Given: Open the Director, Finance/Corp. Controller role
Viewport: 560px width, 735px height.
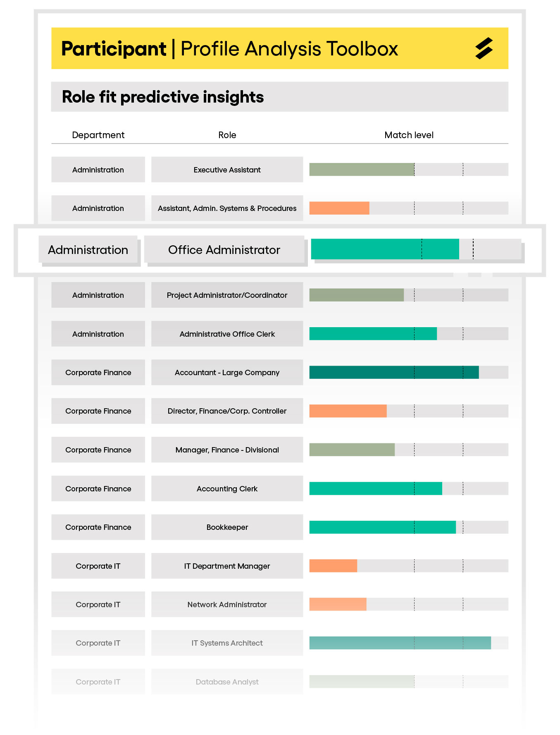Looking at the screenshot, I should point(227,411).
